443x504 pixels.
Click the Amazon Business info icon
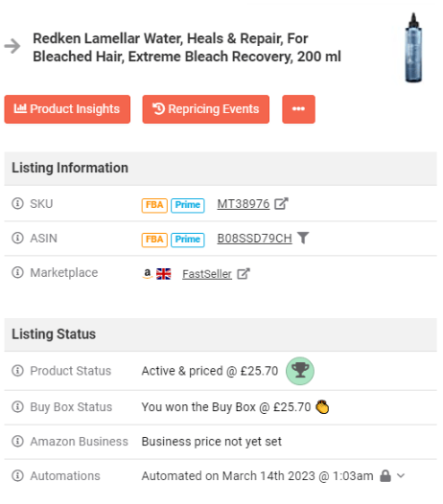pyautogui.click(x=17, y=442)
